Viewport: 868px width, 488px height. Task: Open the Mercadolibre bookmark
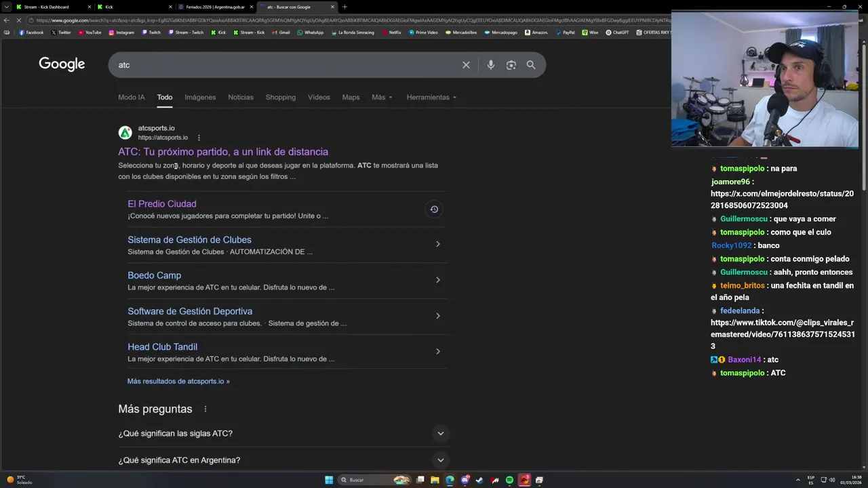(462, 33)
